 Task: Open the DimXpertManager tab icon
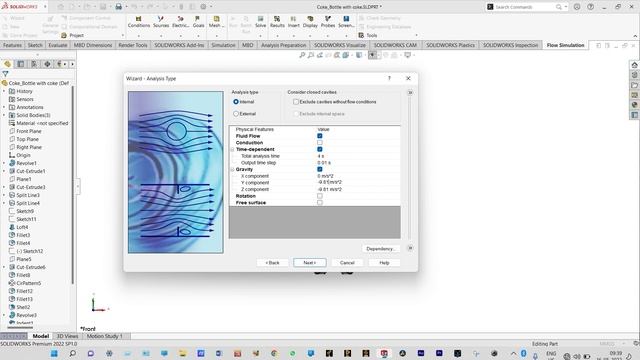tap(47, 64)
